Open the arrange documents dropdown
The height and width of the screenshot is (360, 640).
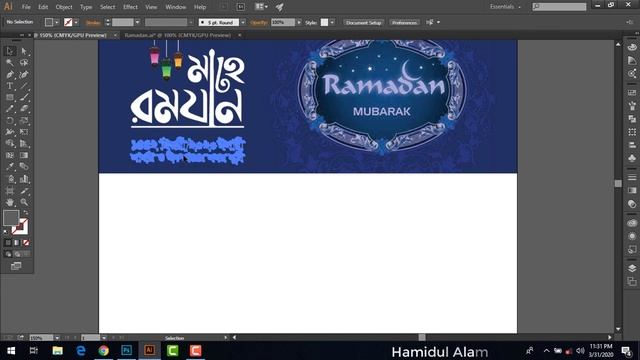(261, 7)
